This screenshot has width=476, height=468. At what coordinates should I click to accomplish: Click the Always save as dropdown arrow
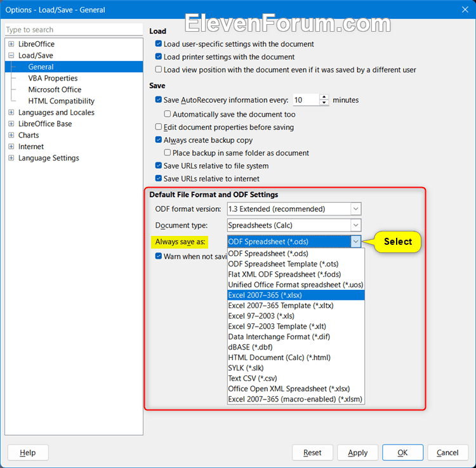click(x=356, y=242)
